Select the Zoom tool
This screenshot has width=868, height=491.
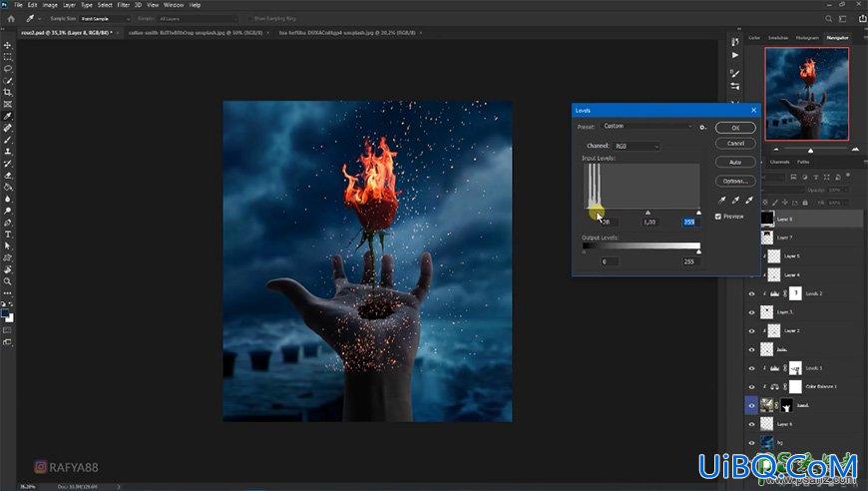coord(7,281)
